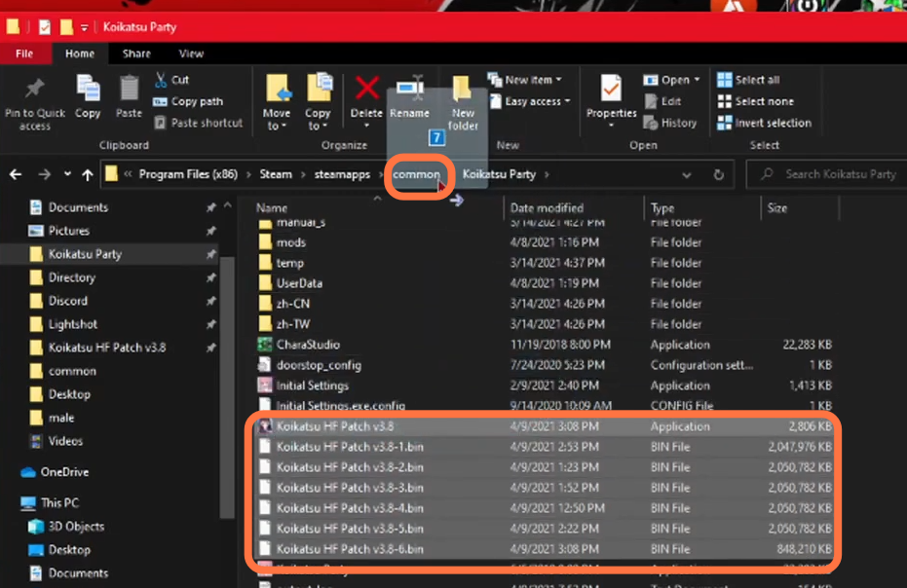Click History in Open group
The image size is (907, 588).
click(x=670, y=123)
